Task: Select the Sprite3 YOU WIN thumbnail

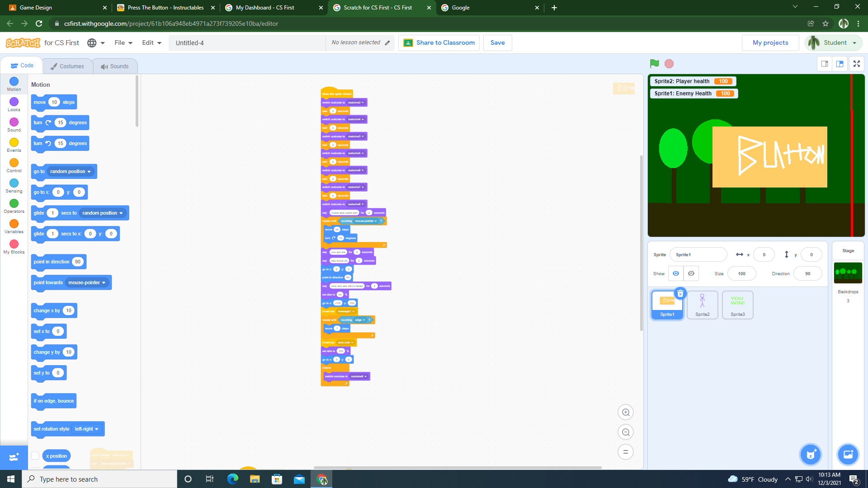Action: coord(737,305)
